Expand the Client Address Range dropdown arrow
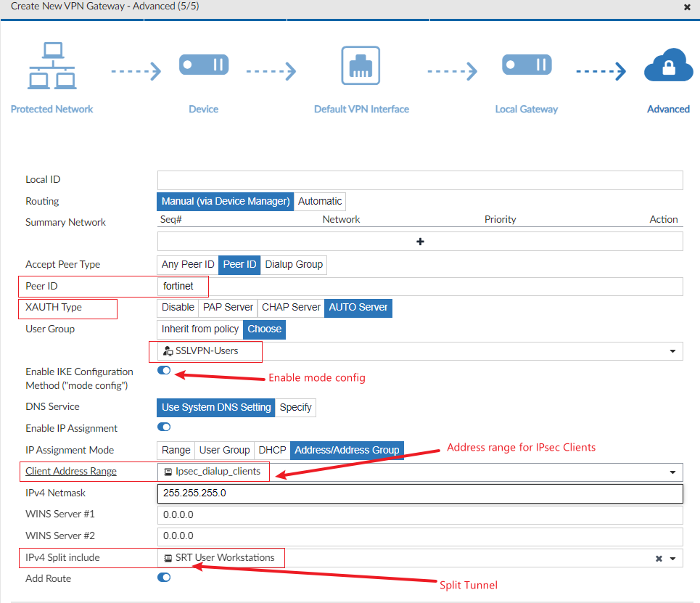Screen dimensions: 700x603 [x=672, y=472]
